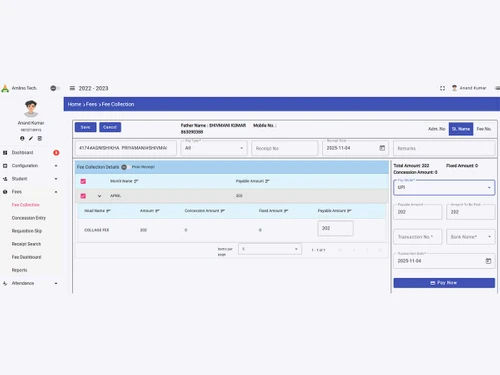Click the Attendance icon in sidebar
This screenshot has height=375, width=500.
click(5, 283)
